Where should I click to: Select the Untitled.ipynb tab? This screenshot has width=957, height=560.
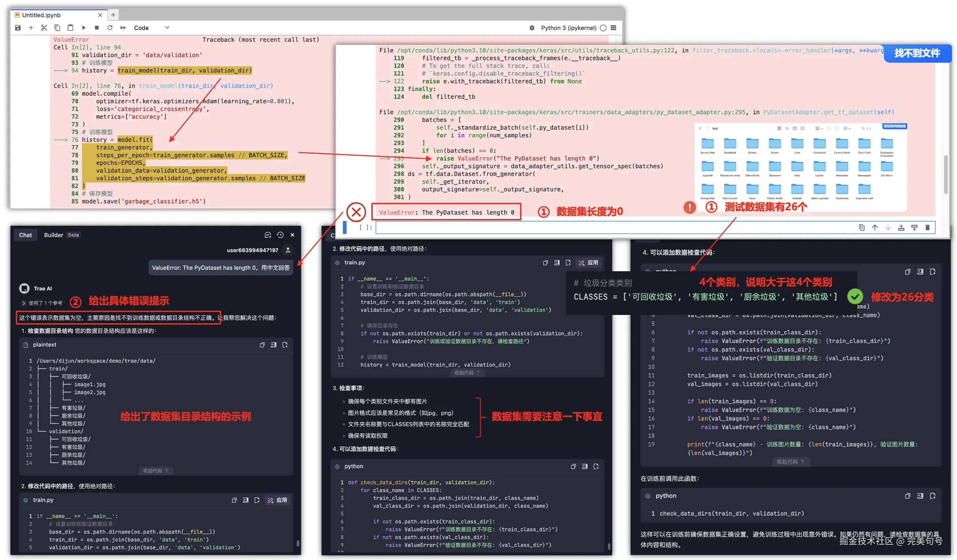42,15
